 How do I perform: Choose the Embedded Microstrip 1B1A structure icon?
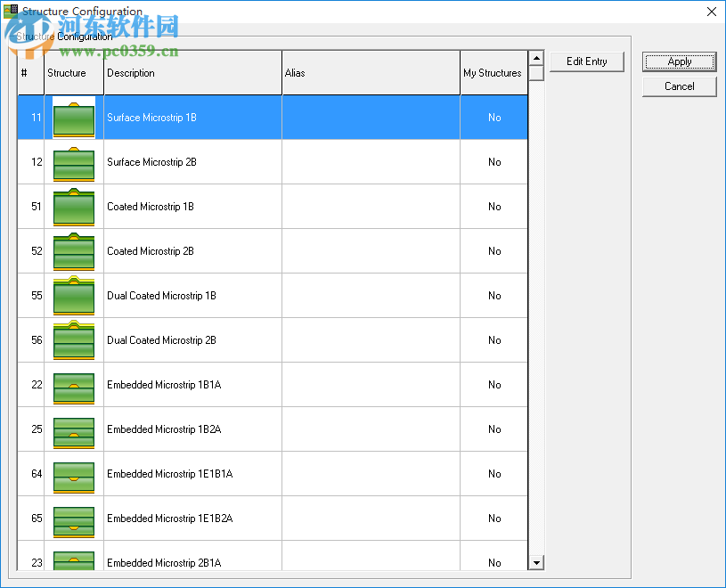point(74,389)
